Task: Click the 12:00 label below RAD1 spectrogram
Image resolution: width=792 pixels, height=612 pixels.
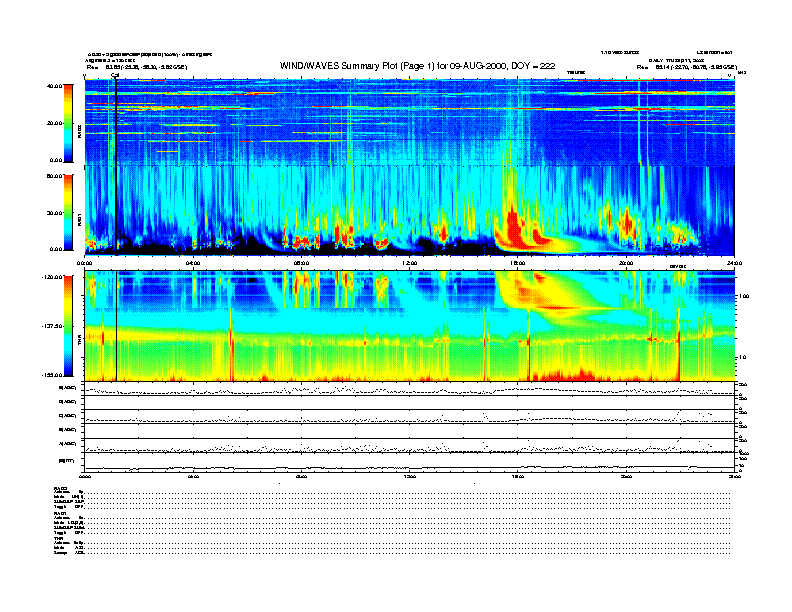Action: [410, 263]
